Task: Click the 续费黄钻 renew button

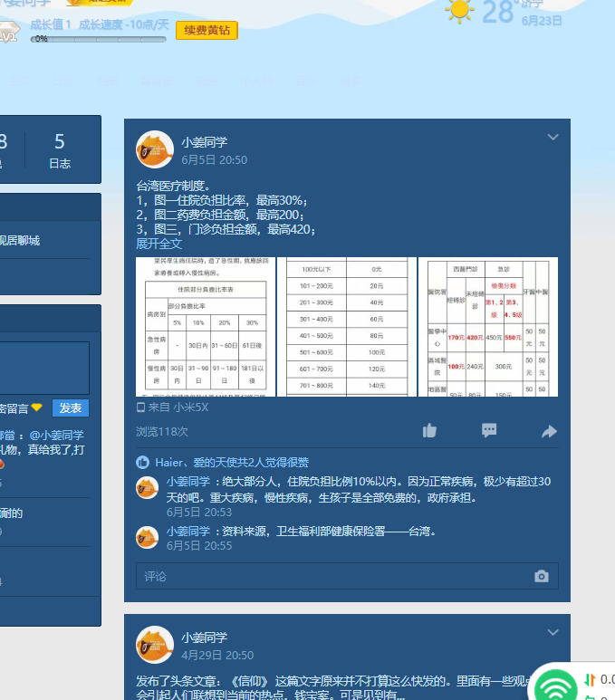Action: click(207, 31)
